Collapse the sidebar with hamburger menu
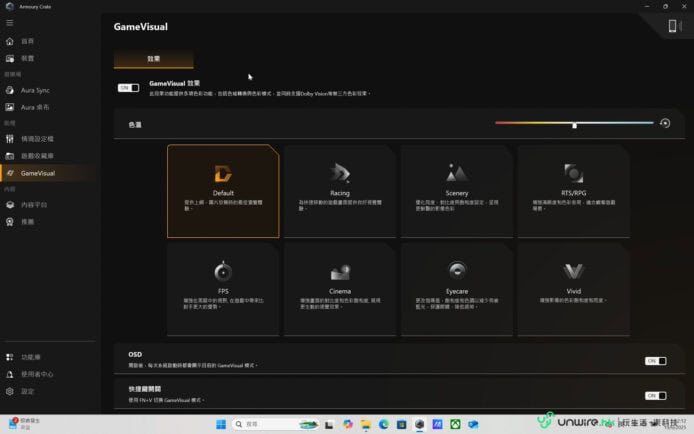This screenshot has height=434, width=694. point(10,23)
